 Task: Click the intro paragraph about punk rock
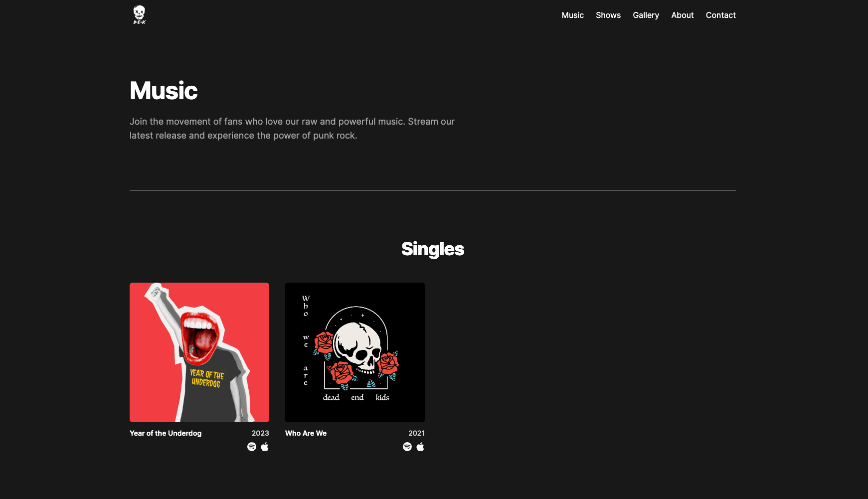point(292,129)
